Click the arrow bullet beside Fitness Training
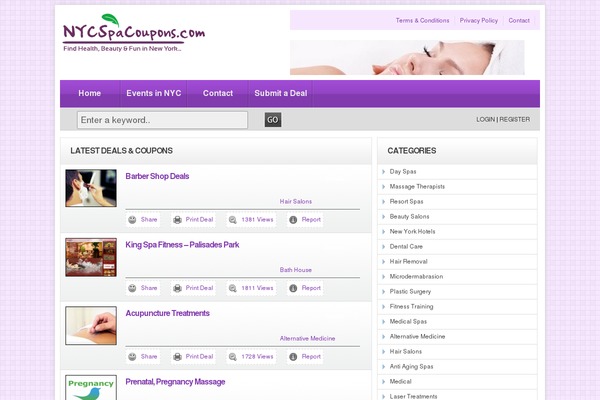 (383, 307)
